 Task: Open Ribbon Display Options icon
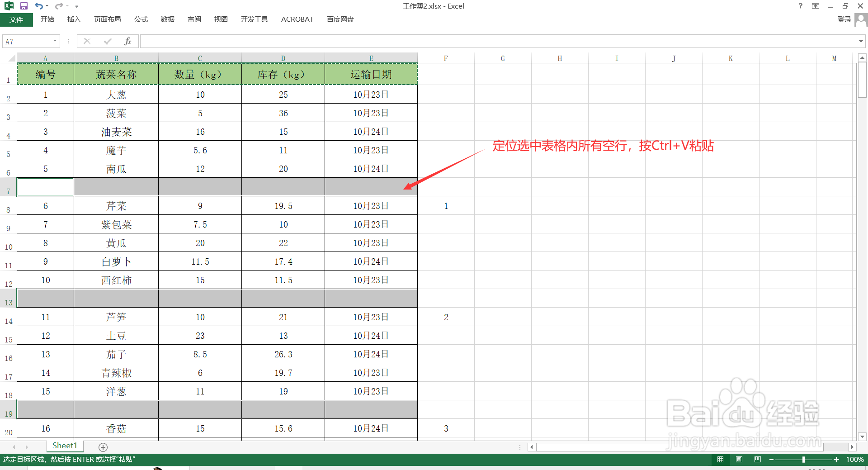click(815, 6)
